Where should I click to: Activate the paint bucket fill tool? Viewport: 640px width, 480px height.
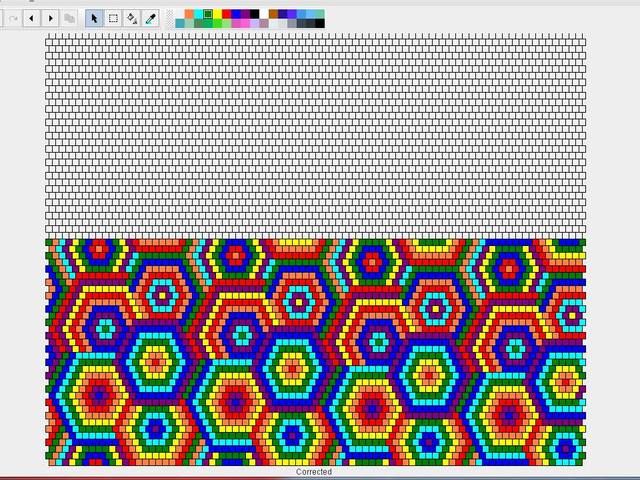pyautogui.click(x=132, y=18)
